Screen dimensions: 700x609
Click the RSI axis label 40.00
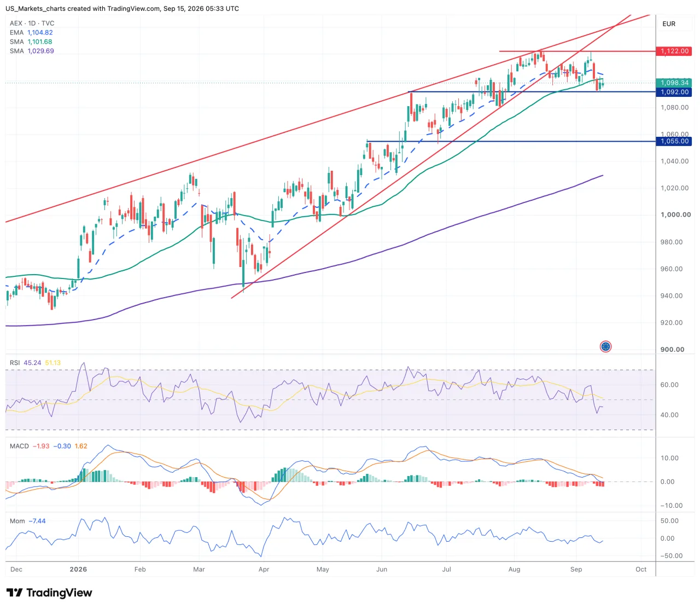pyautogui.click(x=669, y=415)
